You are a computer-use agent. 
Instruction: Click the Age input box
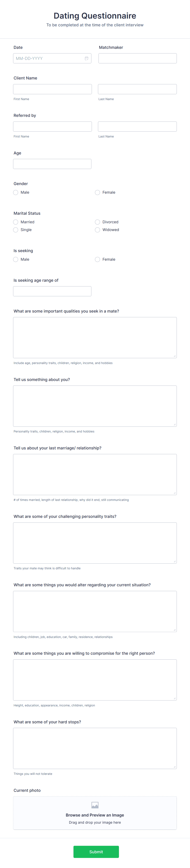[x=52, y=163]
